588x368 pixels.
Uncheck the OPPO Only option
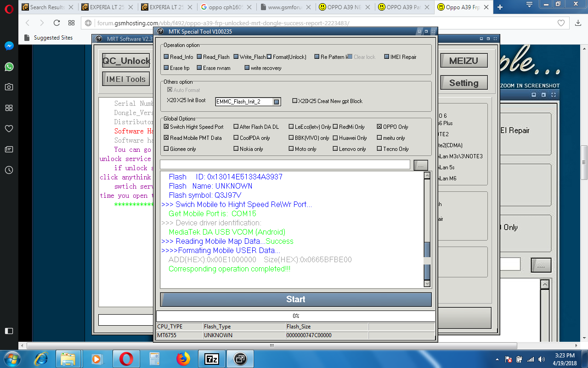[379, 126]
